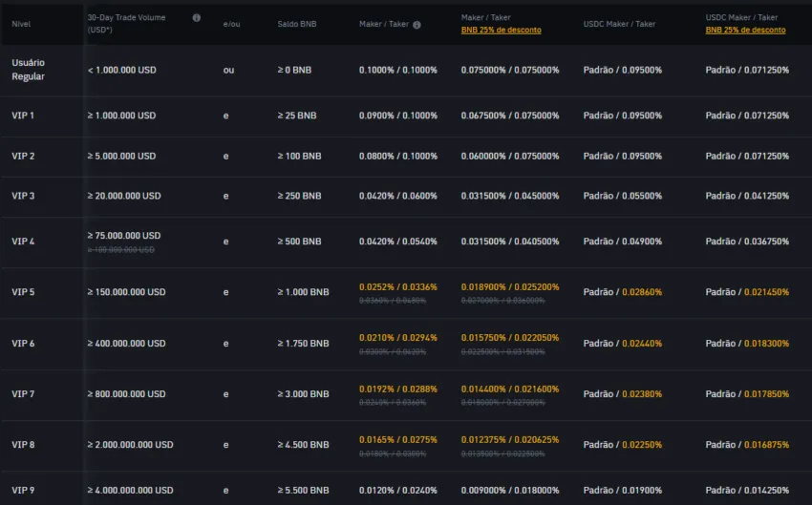Select the VIP 1 level cell
Viewport: 812px width, 505px height.
click(23, 116)
